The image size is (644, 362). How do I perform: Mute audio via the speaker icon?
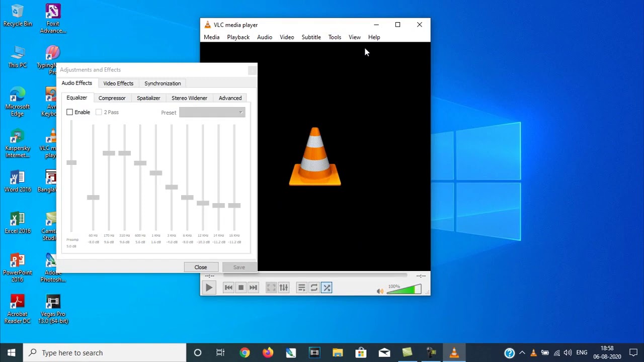click(380, 291)
